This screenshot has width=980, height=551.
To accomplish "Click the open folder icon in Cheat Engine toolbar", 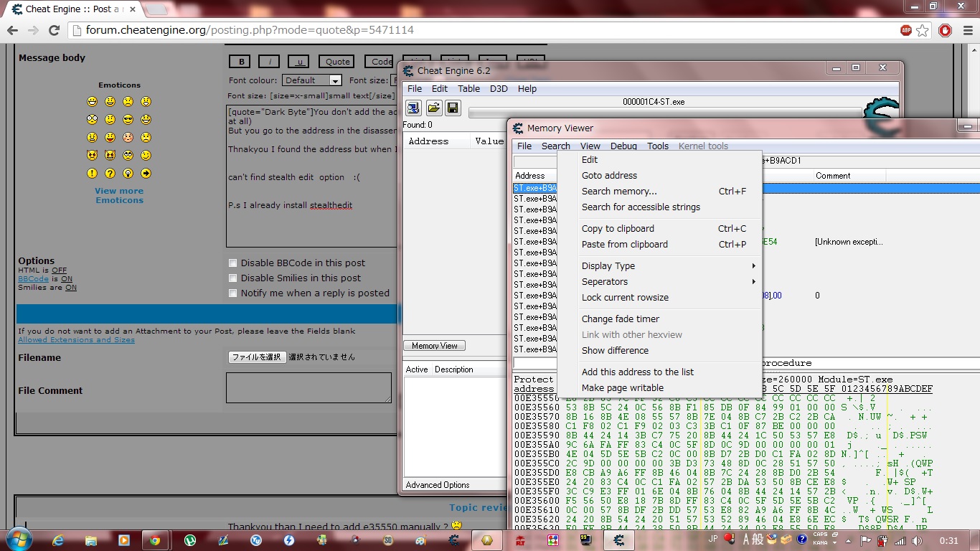I will (433, 108).
